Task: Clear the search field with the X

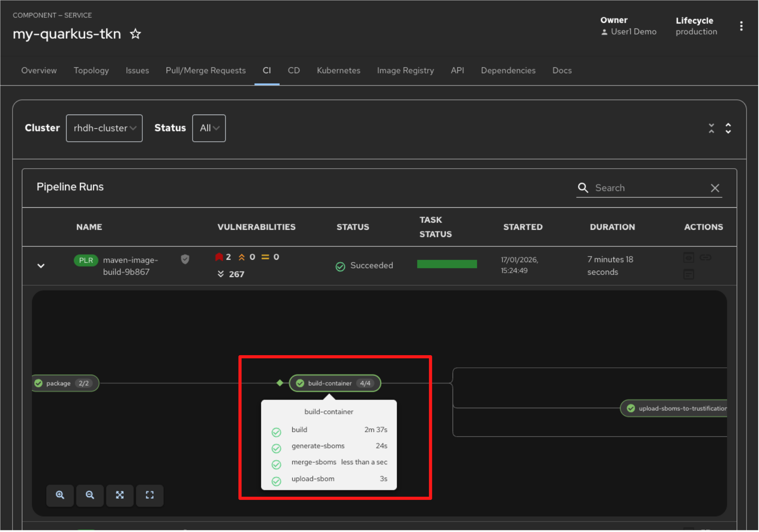Action: click(x=715, y=188)
